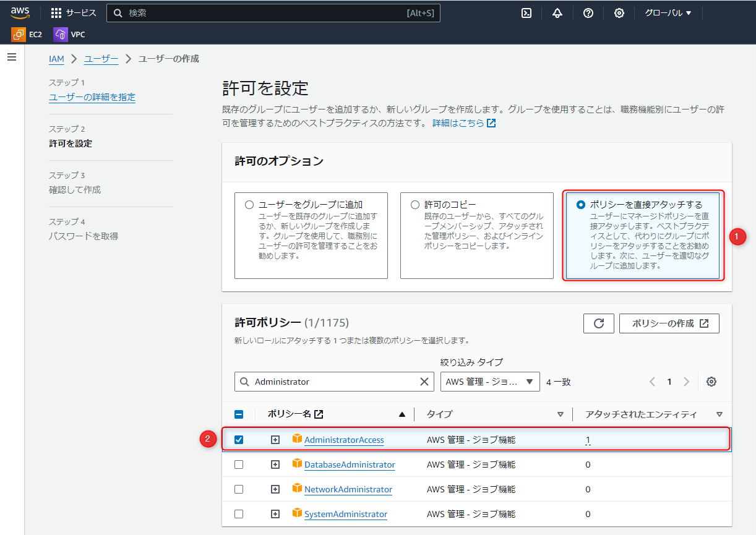Open 詳細はこちら learn more link
Screen dimensions: 756x535
pyautogui.click(x=464, y=123)
